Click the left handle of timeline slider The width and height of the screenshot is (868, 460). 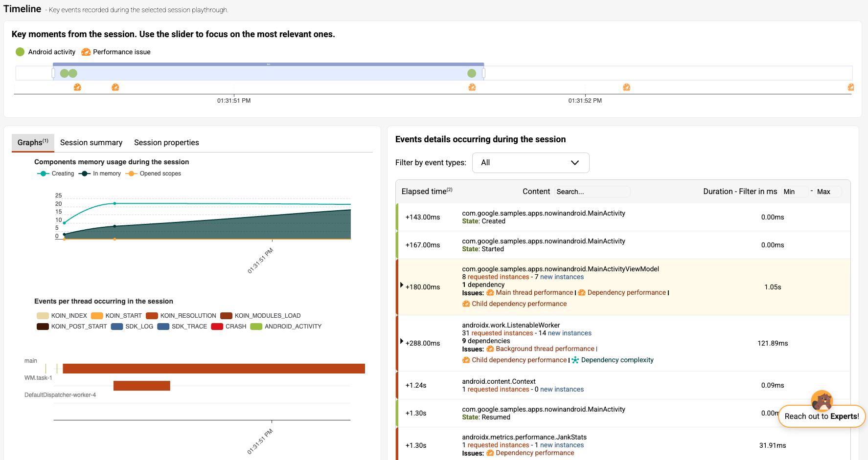point(53,73)
